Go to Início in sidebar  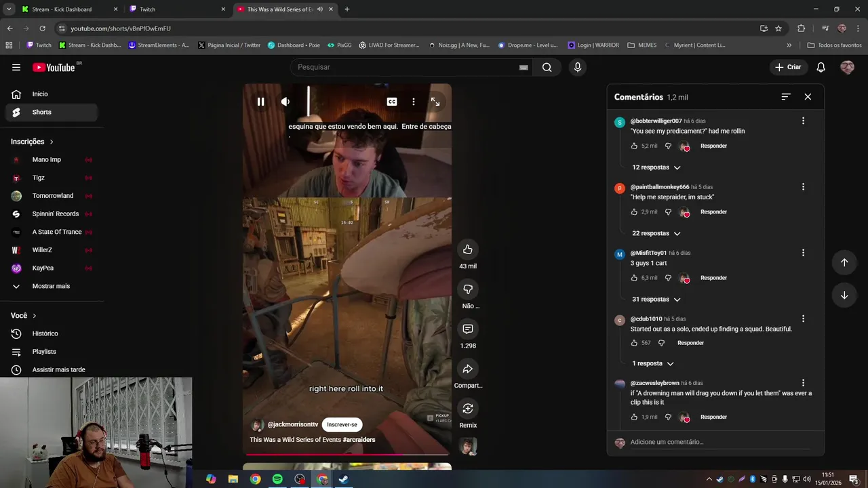click(x=52, y=94)
